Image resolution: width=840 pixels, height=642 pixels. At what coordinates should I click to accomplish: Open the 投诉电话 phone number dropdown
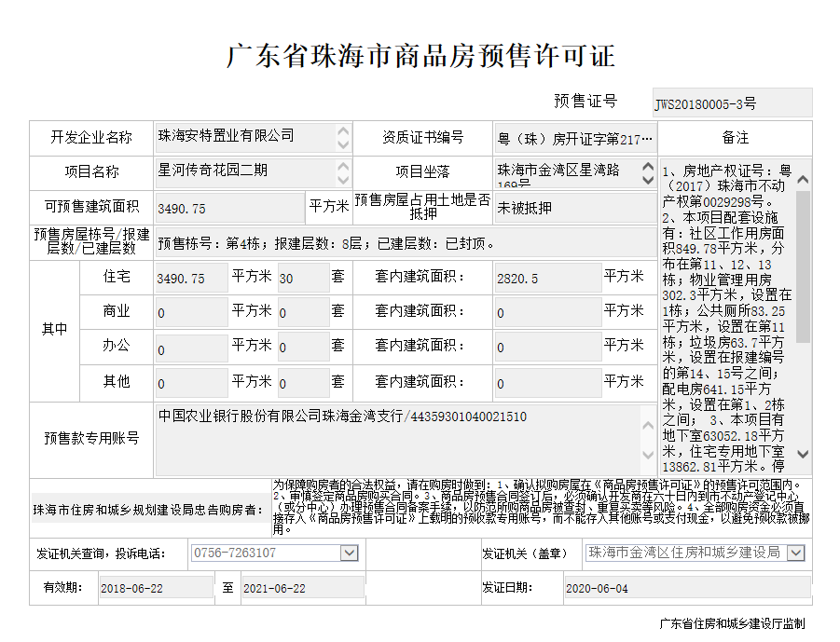(350, 553)
